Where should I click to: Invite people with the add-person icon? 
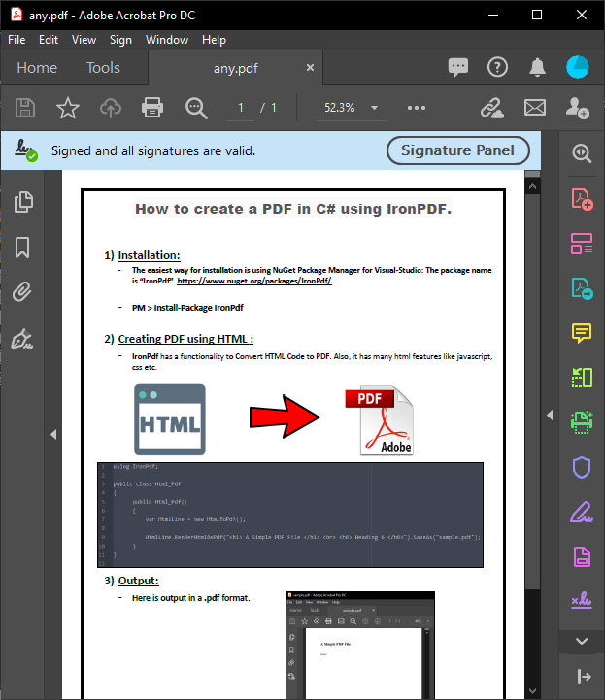[x=577, y=108]
